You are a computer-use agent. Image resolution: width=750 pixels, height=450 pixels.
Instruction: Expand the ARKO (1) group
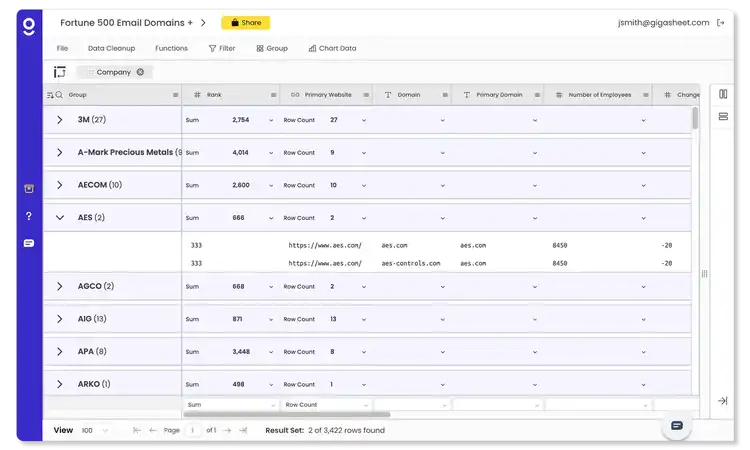[x=60, y=384]
